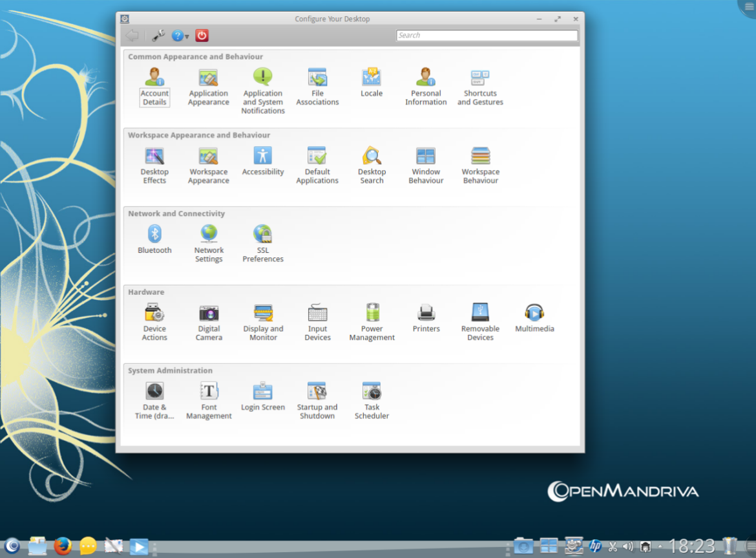Open Desktop Effects module
756x558 pixels.
coord(154,165)
